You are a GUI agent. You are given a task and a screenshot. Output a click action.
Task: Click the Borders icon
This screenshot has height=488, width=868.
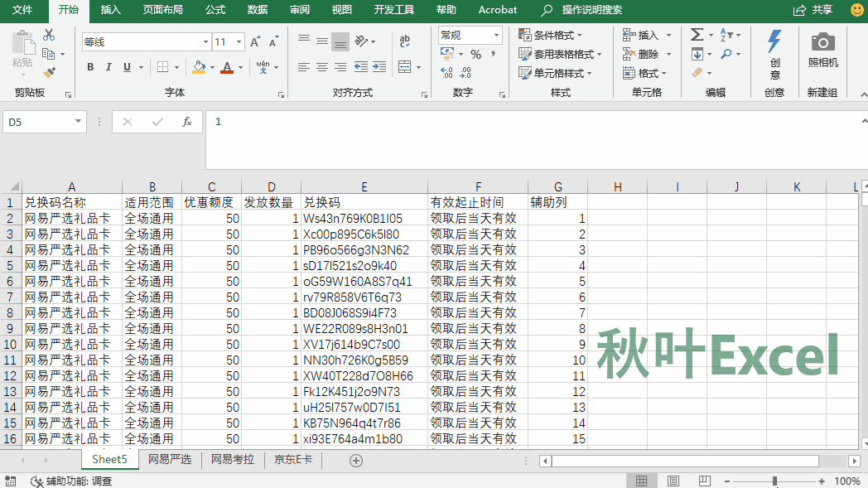pyautogui.click(x=162, y=67)
